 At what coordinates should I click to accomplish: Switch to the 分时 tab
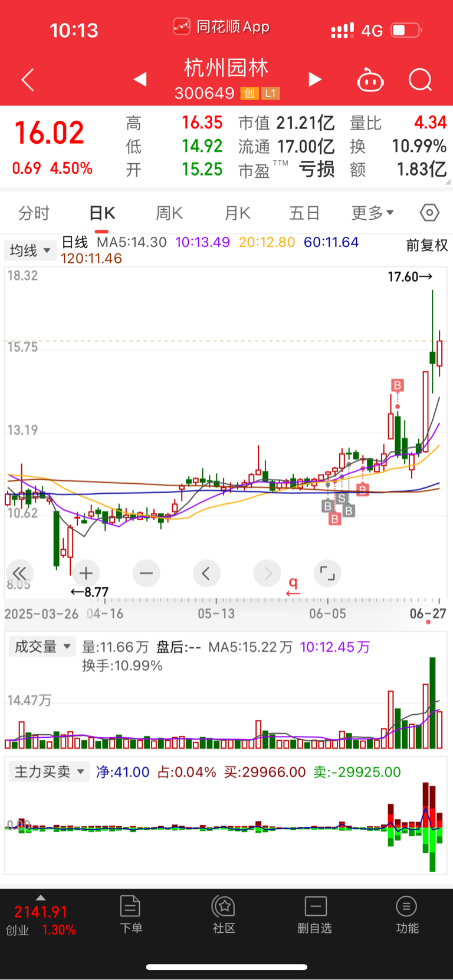[x=34, y=213]
